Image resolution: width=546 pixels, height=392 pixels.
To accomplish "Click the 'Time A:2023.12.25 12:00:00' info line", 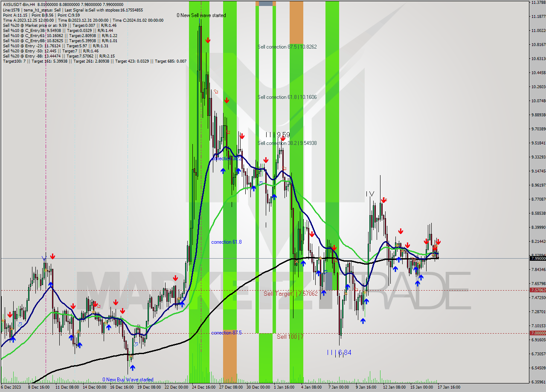I will tap(83, 20).
